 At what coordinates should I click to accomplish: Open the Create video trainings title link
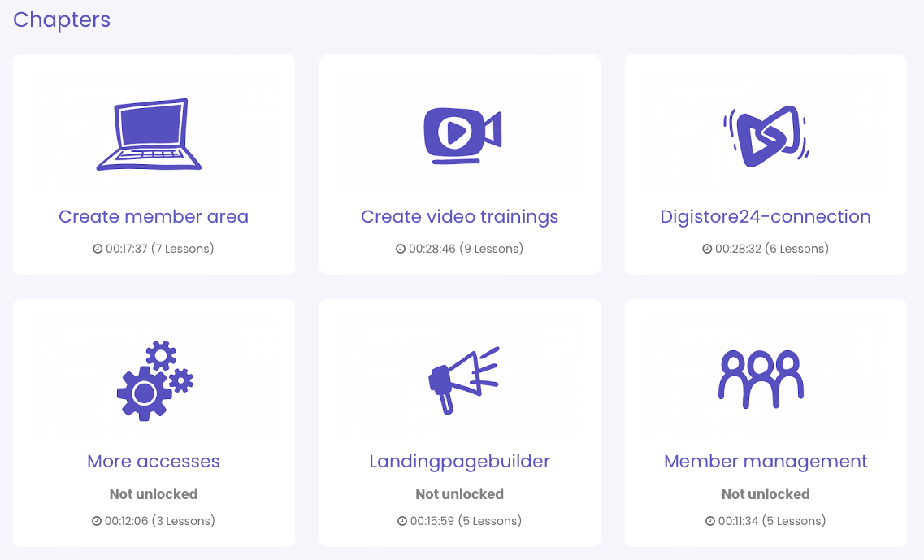pyautogui.click(x=459, y=217)
